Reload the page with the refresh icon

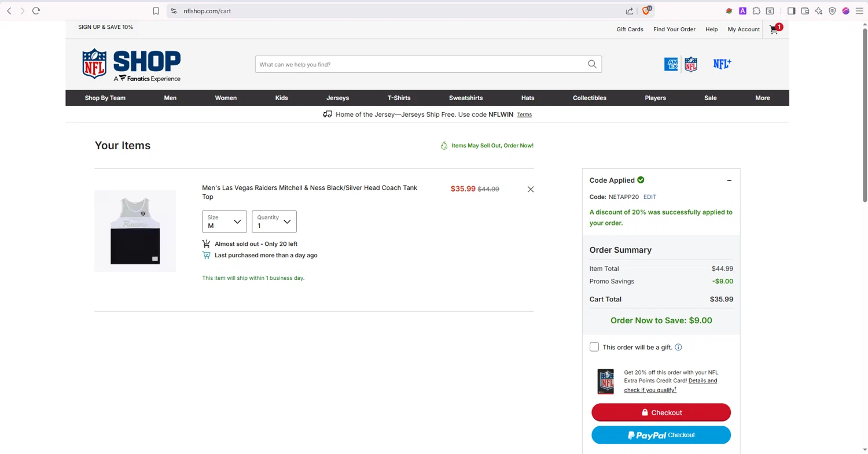click(x=36, y=11)
